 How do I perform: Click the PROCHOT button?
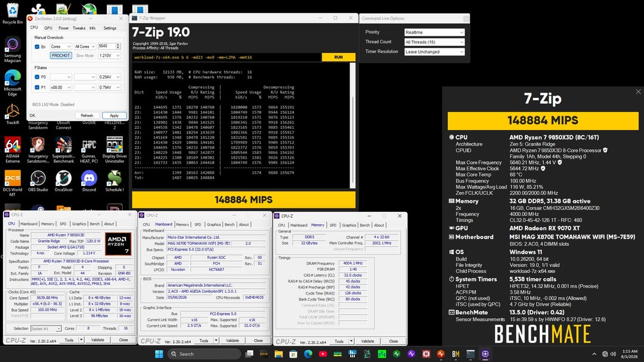pyautogui.click(x=61, y=55)
